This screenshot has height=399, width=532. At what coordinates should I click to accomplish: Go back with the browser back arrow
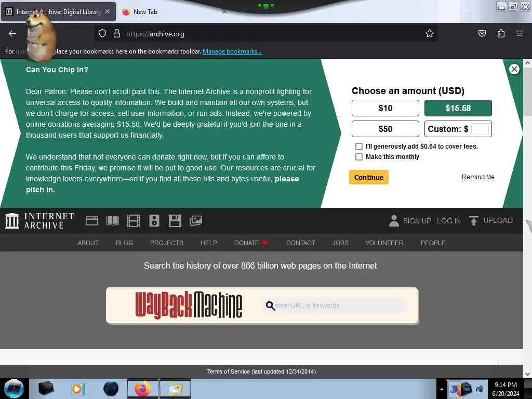pyautogui.click(x=12, y=34)
